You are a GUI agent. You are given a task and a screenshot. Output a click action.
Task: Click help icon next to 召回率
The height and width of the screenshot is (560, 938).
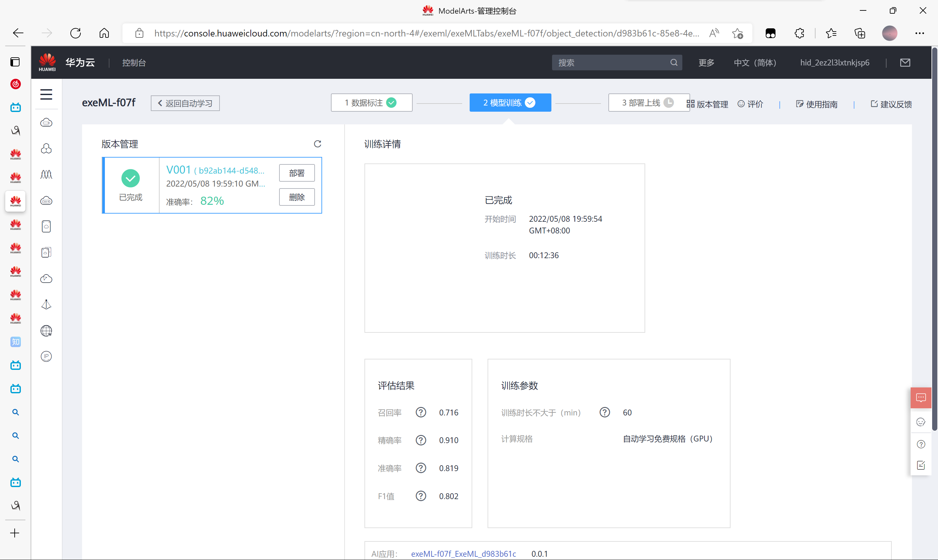(x=420, y=413)
